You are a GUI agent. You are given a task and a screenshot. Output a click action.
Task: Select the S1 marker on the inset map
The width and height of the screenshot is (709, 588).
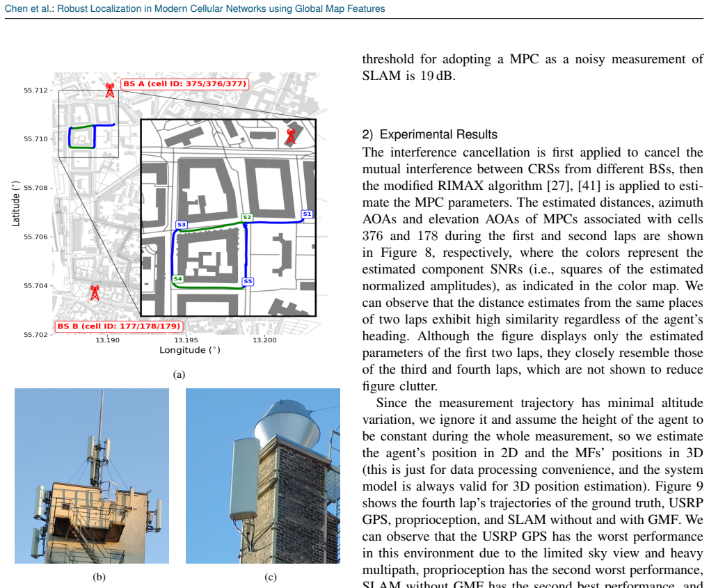point(307,214)
